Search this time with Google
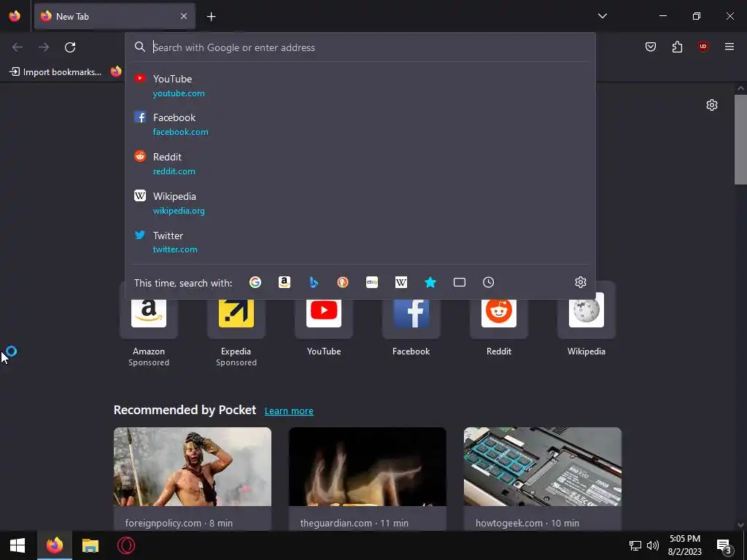The image size is (747, 560). [x=255, y=282]
